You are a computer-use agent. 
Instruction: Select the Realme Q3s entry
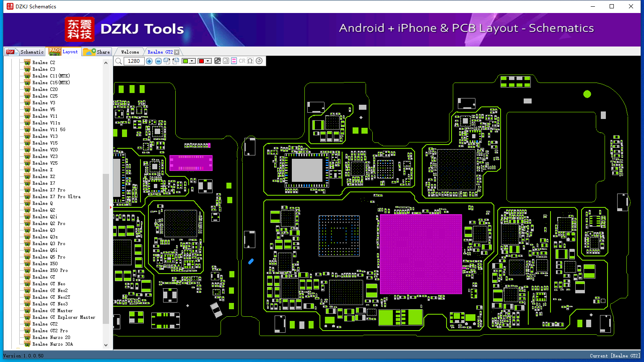[45, 237]
